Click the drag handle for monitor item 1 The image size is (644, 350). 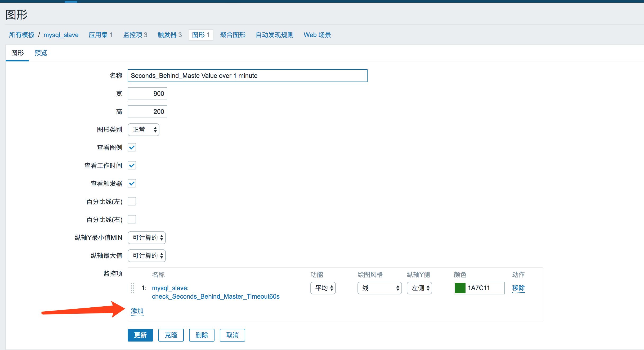pos(132,288)
